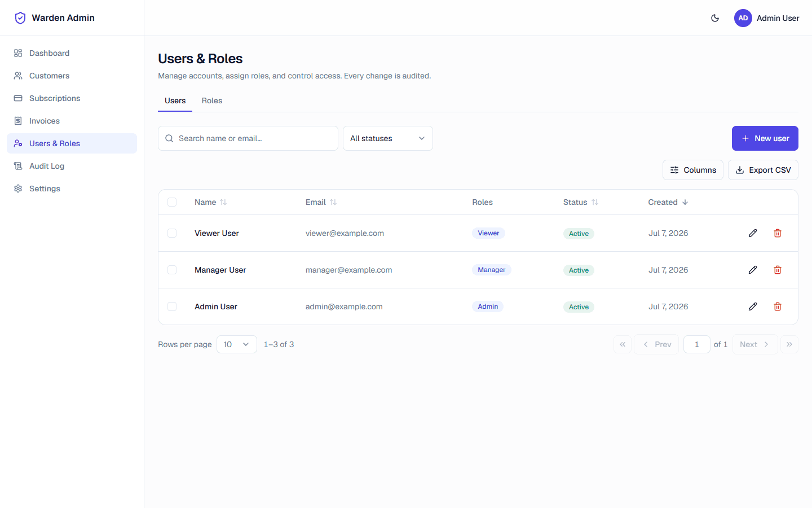Click viewer@example.com email cell
Viewport: 812px width, 508px height.
pyautogui.click(x=345, y=233)
